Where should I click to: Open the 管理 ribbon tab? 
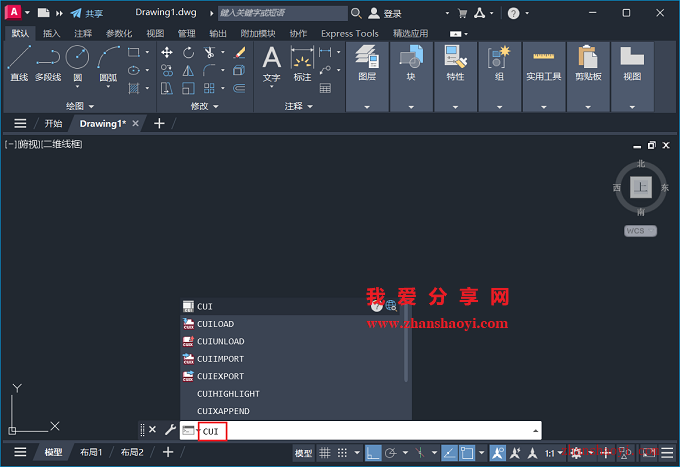186,33
